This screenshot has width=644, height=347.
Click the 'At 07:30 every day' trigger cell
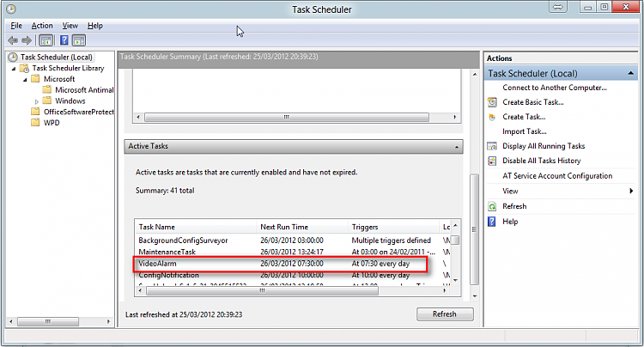380,264
